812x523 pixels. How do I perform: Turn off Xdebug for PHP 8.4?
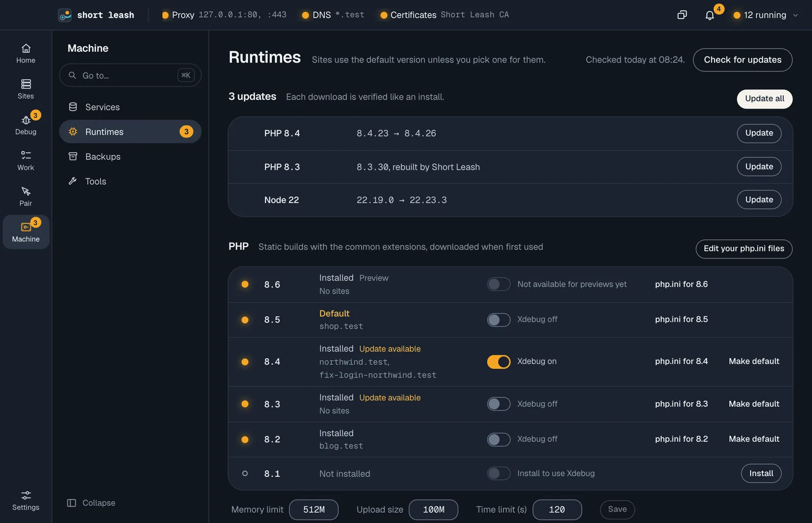499,362
